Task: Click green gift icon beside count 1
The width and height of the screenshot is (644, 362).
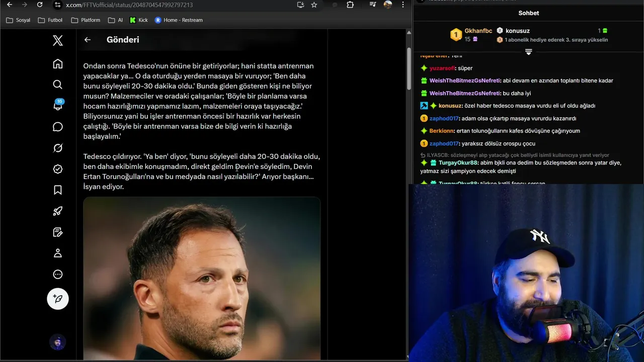Action: (605, 31)
